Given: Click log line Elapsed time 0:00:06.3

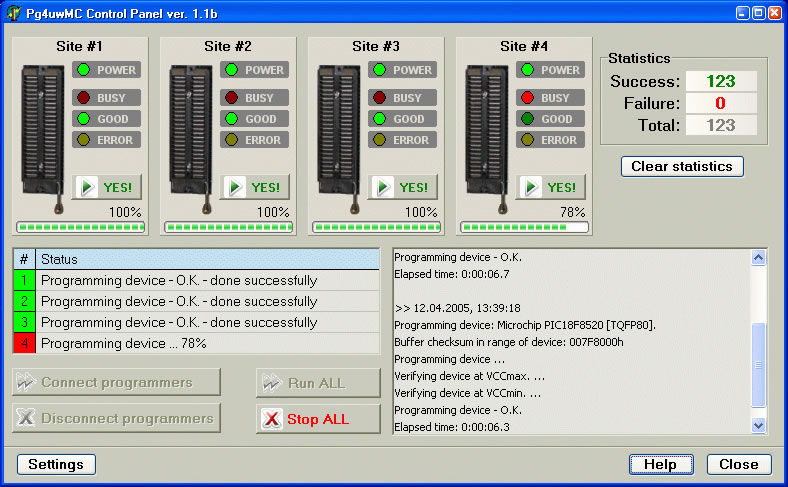Looking at the screenshot, I should [x=452, y=427].
